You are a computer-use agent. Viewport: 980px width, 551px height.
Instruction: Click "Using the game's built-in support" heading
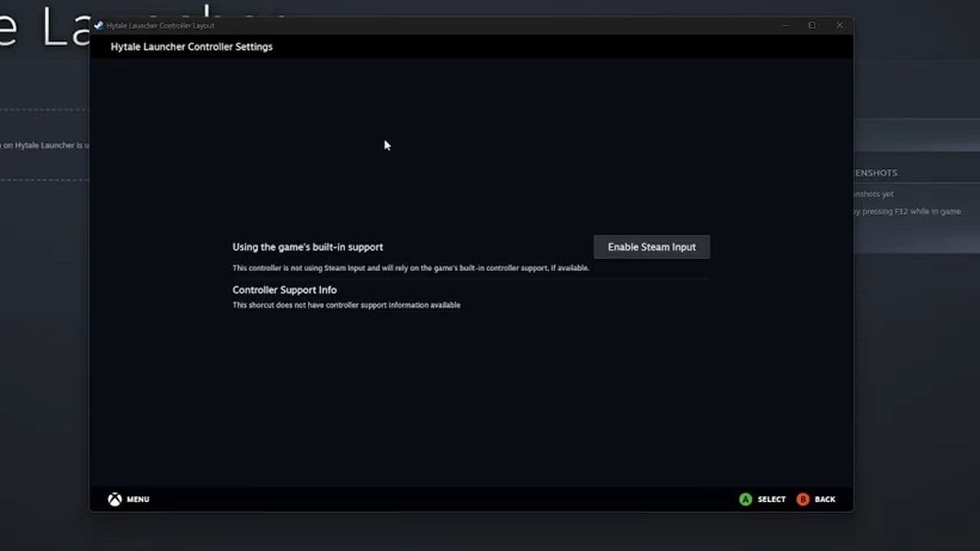308,247
